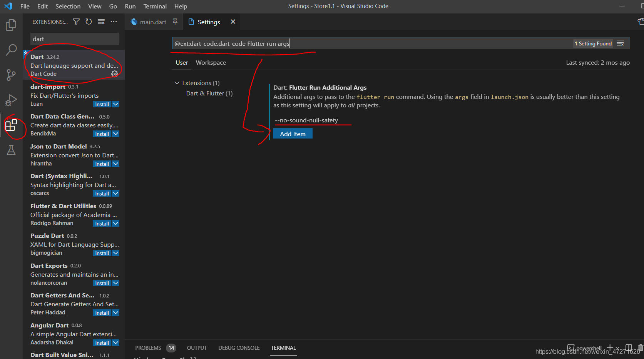The image size is (644, 359).
Task: Open install dropdown for Puzzle Dart
Action: click(x=115, y=253)
